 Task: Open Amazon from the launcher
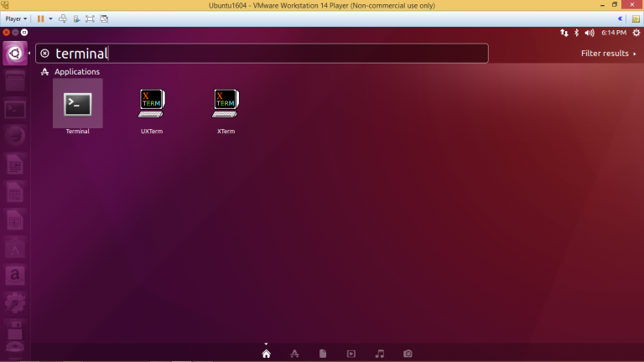click(15, 276)
